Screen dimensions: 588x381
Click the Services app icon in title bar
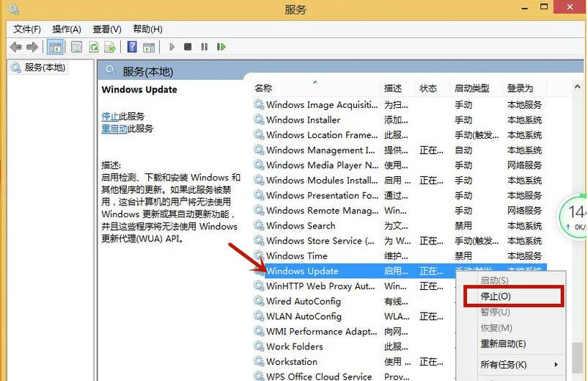(x=13, y=9)
